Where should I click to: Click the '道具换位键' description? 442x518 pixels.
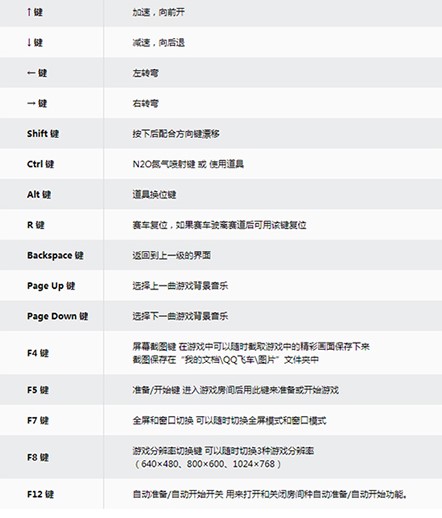pos(154,194)
